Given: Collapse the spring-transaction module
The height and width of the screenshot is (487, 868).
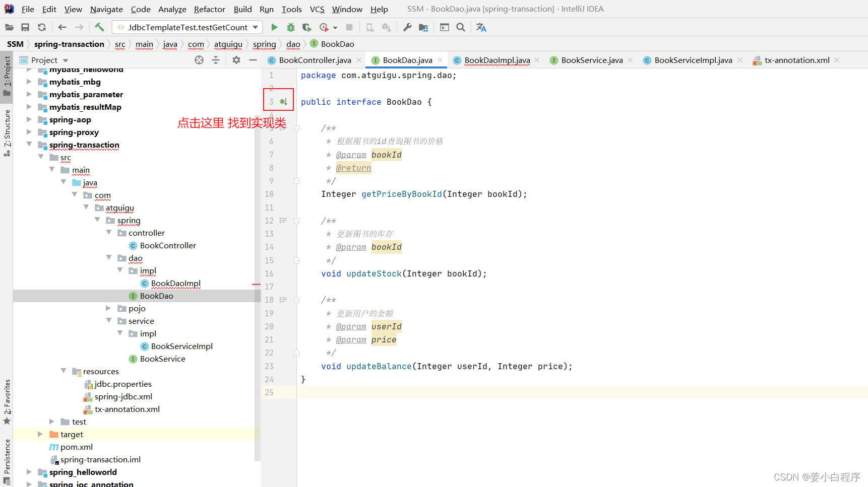Looking at the screenshot, I should pyautogui.click(x=29, y=145).
